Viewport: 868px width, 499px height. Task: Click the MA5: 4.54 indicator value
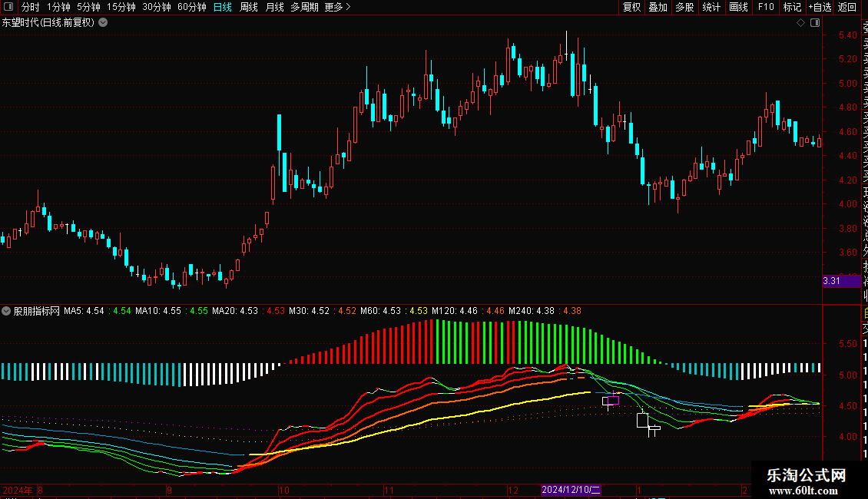pyautogui.click(x=84, y=311)
